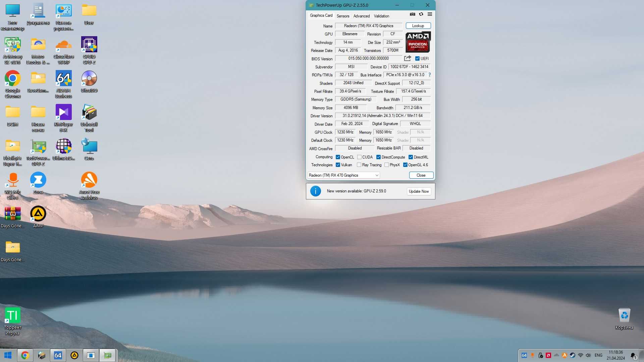Click the Driver Version field value
The width and height of the screenshot is (644, 362).
[382, 116]
